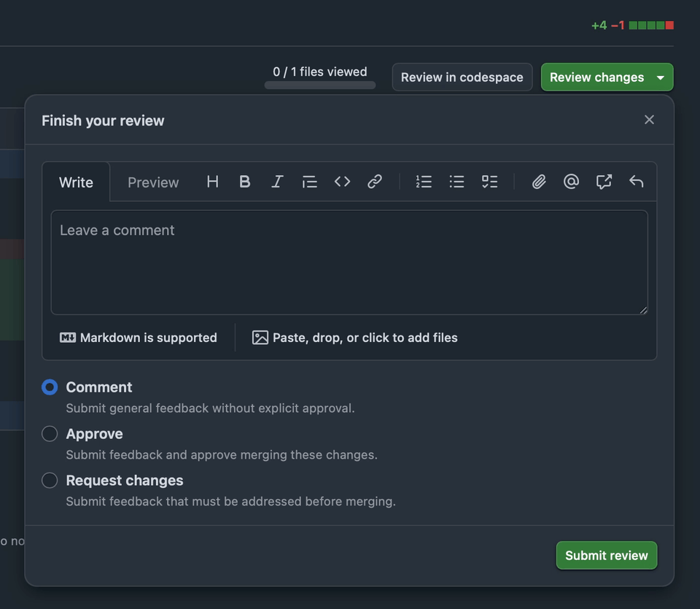Click the comment box resize handle
The height and width of the screenshot is (609, 700).
pyautogui.click(x=643, y=310)
